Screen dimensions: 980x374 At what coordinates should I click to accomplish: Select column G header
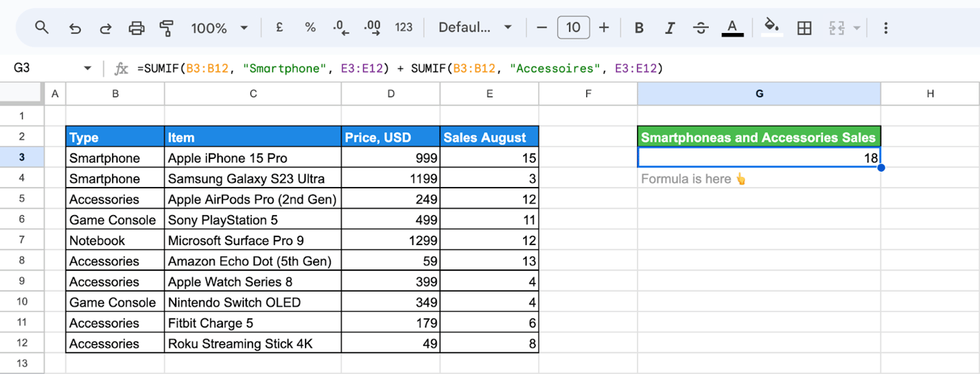pyautogui.click(x=759, y=94)
